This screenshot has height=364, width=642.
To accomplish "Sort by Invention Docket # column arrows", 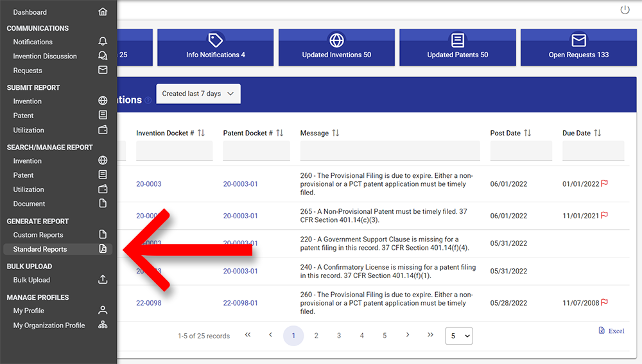I will tap(201, 133).
